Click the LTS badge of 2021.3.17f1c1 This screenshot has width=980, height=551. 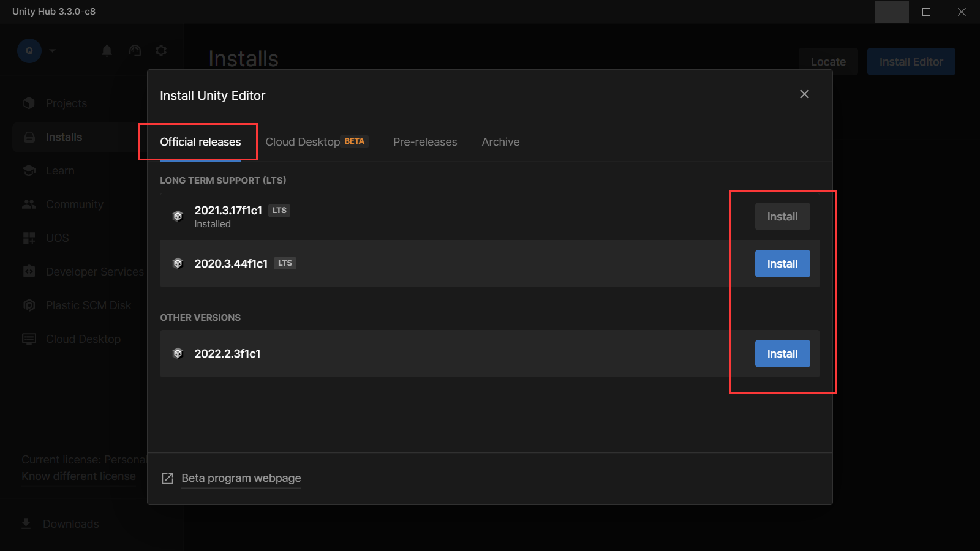coord(279,210)
